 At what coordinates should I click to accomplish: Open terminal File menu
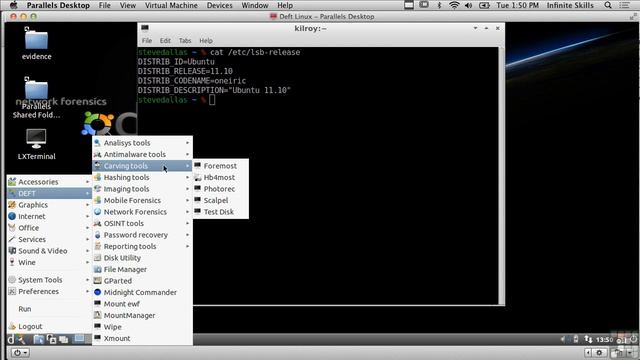coord(147,40)
